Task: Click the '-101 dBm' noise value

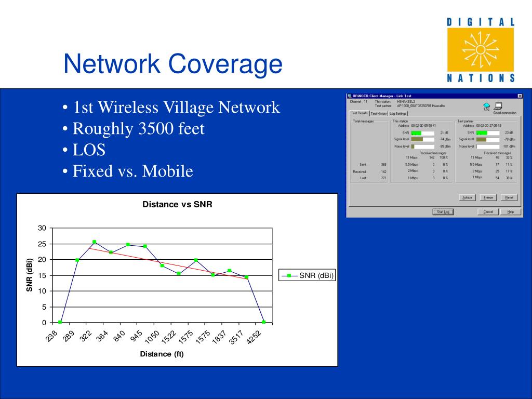Action: 509,147
